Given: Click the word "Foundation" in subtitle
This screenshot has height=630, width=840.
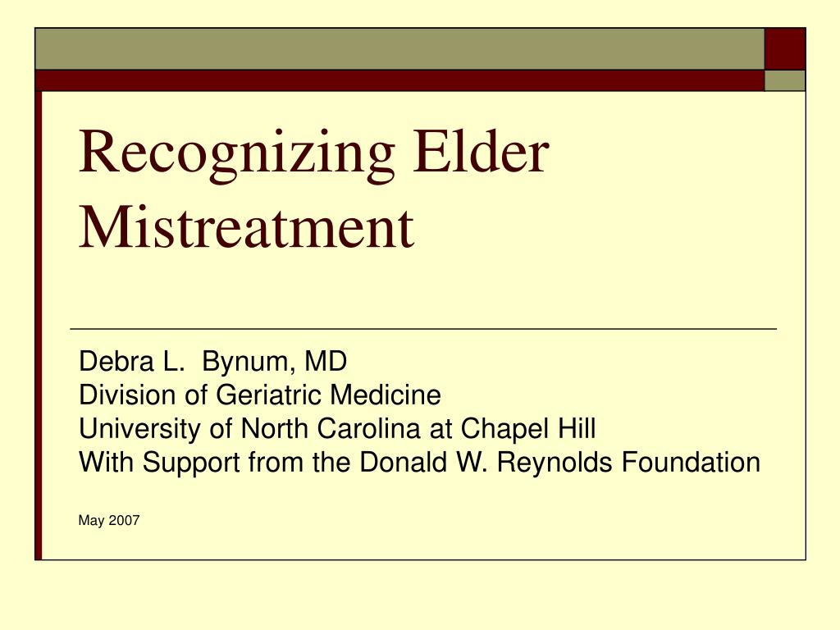Looking at the screenshot, I should pos(691,462).
